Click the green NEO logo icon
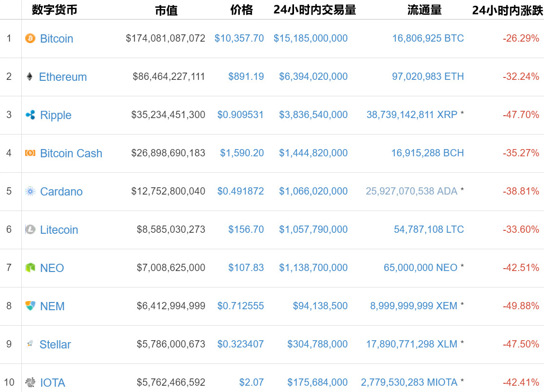This screenshot has width=544, height=392. point(30,268)
